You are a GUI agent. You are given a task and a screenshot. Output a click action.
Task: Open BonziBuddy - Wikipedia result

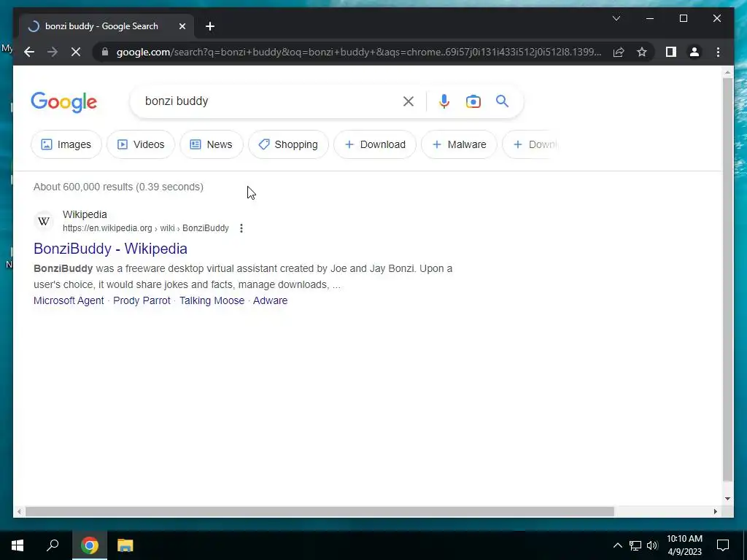pos(110,249)
